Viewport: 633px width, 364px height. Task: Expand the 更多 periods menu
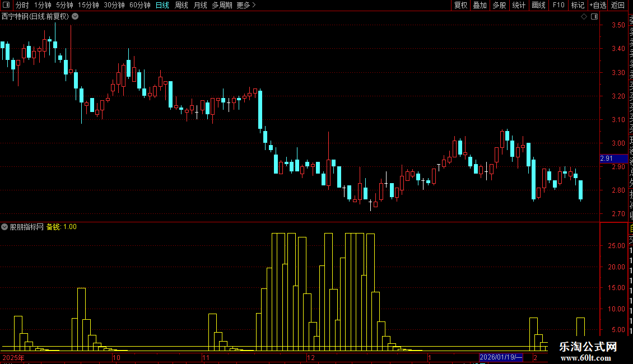tap(246, 5)
